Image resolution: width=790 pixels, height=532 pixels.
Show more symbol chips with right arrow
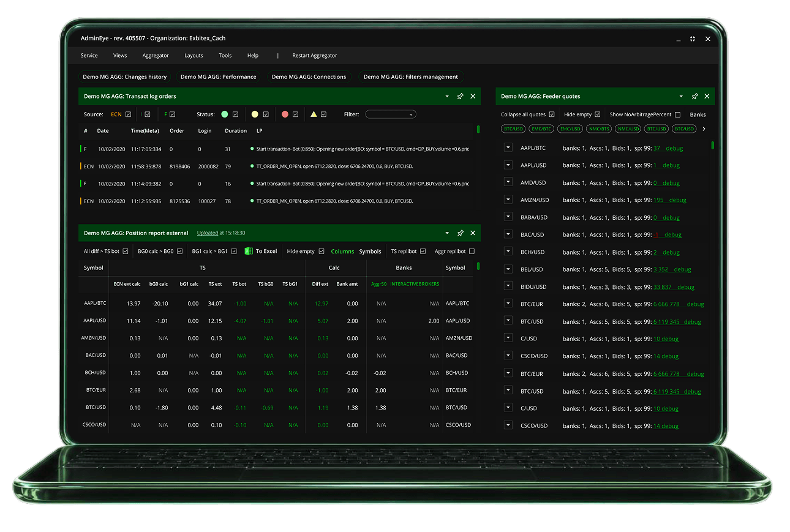coord(704,129)
